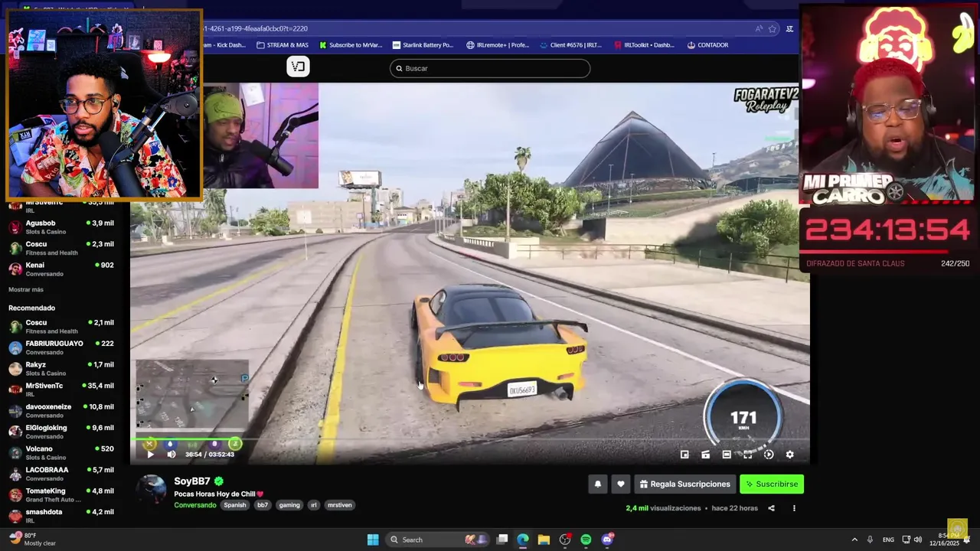Open Task View on taskbar
This screenshot has height=551, width=980.
pyautogui.click(x=502, y=540)
